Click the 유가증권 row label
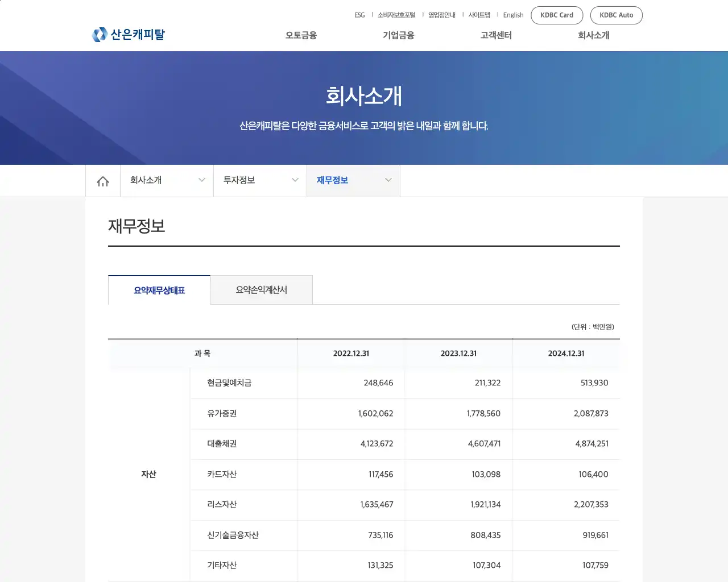This screenshot has width=728, height=582. (x=221, y=413)
